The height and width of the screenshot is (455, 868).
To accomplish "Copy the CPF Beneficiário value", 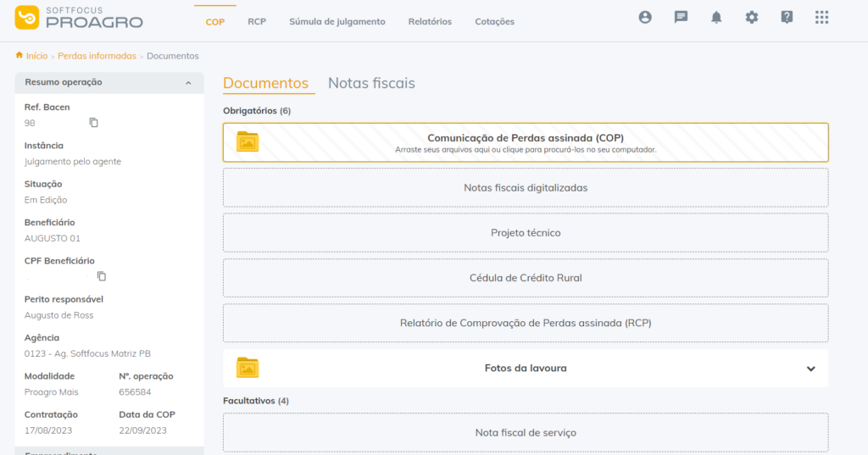I will click(102, 276).
